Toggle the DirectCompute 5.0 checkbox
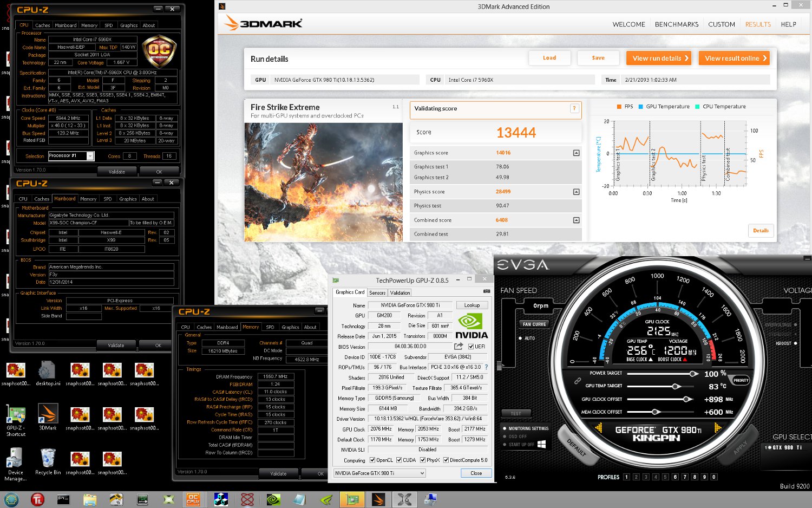 (446, 460)
